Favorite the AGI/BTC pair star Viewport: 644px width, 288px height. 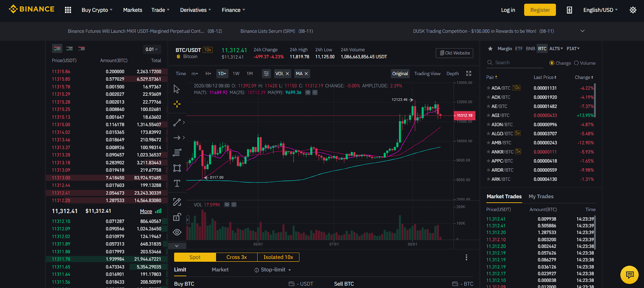[488, 115]
